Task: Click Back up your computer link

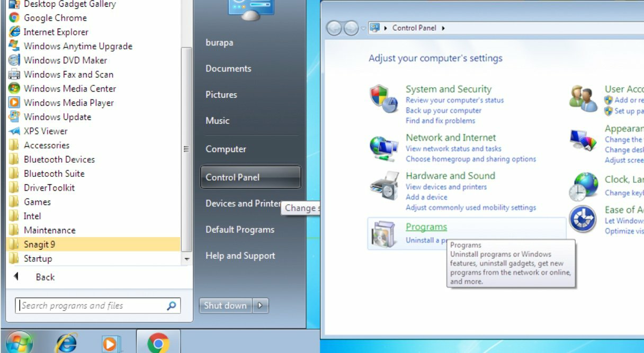Action: click(443, 111)
